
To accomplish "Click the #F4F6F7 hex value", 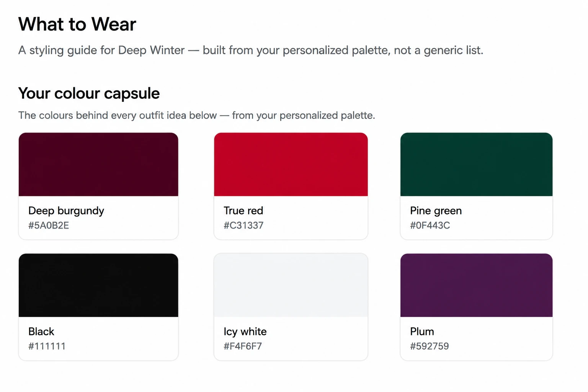I will pos(243,346).
